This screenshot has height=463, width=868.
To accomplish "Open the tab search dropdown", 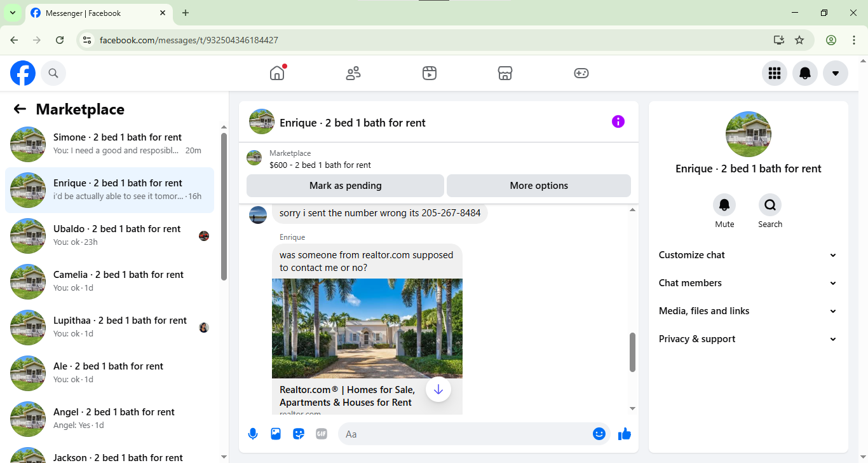I will coord(12,13).
